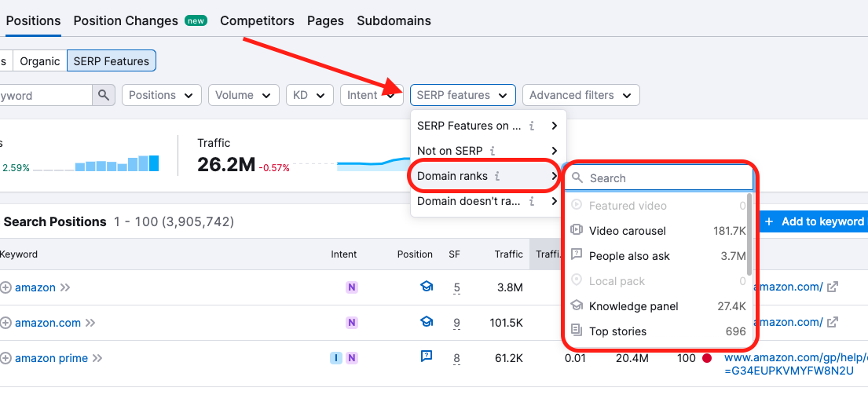Click SF value 9 in amazon.com row

coord(456,323)
